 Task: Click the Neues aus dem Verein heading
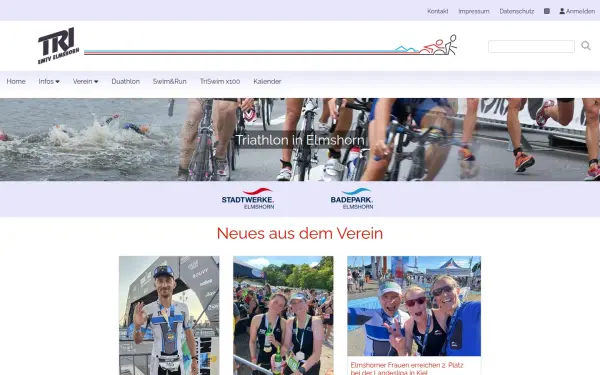click(x=300, y=233)
